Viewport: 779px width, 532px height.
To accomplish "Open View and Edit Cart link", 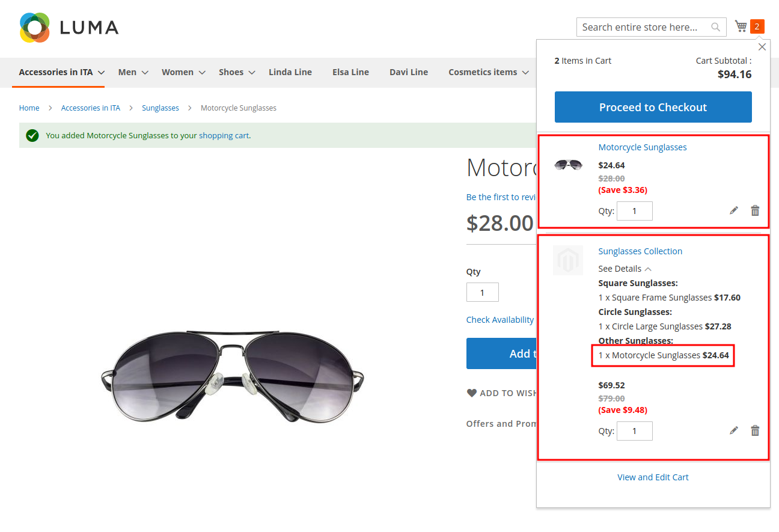I will pyautogui.click(x=653, y=477).
